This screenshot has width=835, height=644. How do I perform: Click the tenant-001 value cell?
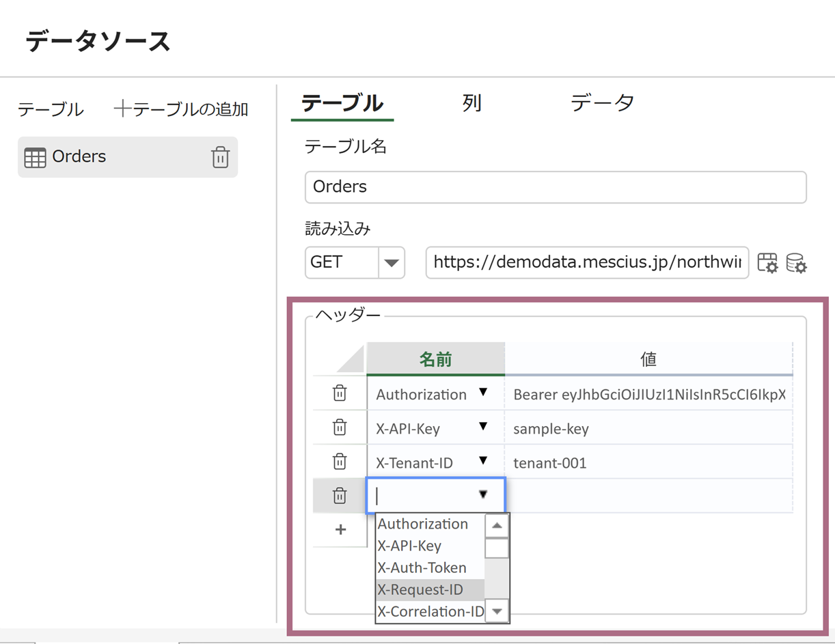click(x=648, y=462)
